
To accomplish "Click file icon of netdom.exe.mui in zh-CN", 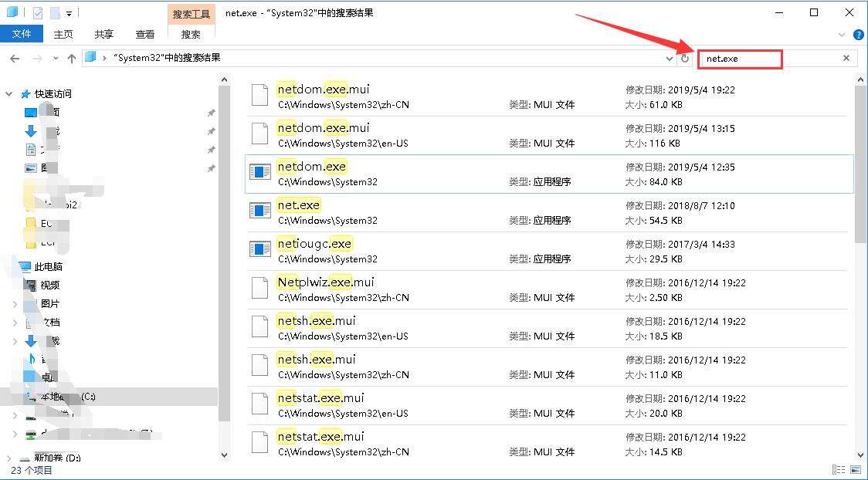I will [x=259, y=95].
